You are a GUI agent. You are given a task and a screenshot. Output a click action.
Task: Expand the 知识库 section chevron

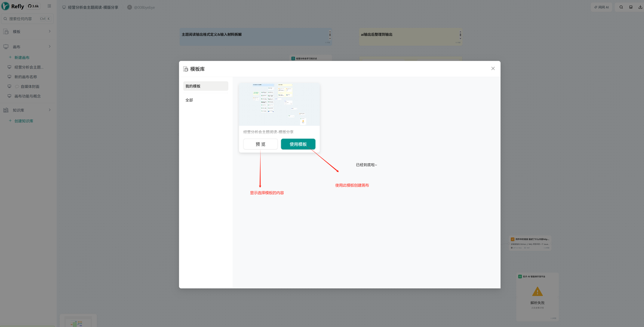pos(49,110)
